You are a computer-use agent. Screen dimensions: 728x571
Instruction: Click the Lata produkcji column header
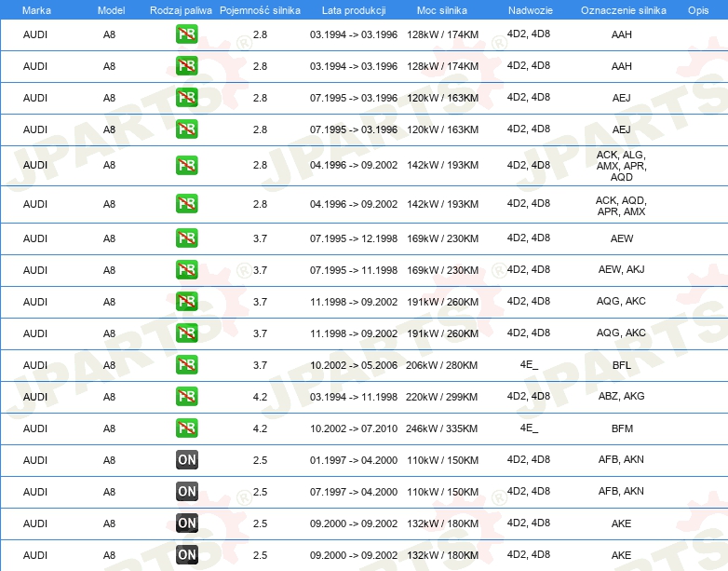pyautogui.click(x=354, y=10)
